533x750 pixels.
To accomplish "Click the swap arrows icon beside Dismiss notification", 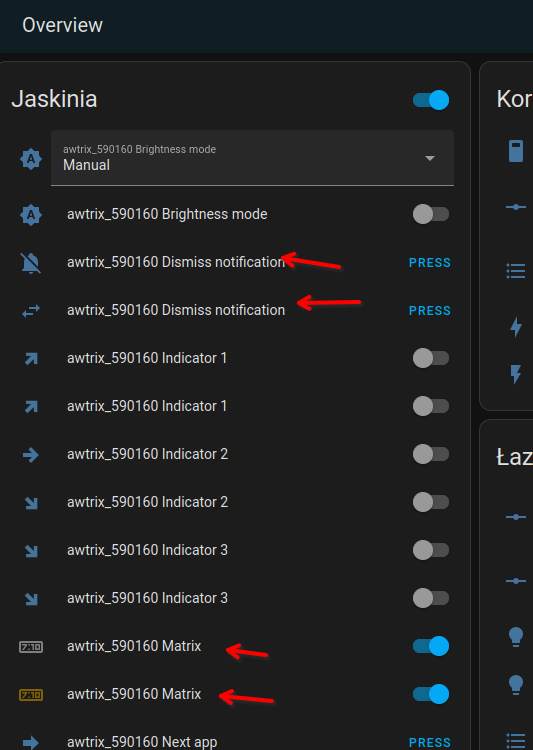I will (x=31, y=311).
